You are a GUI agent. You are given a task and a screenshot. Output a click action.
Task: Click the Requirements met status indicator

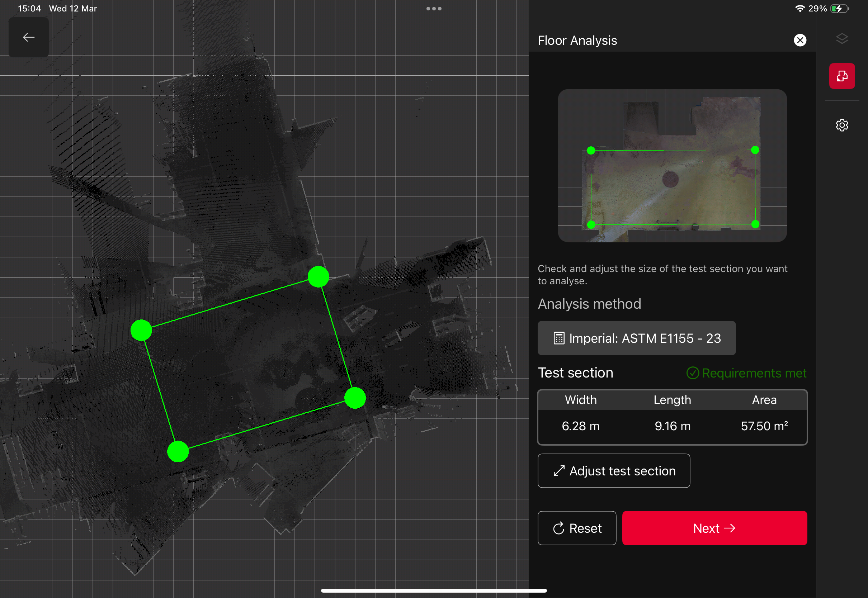coord(746,373)
